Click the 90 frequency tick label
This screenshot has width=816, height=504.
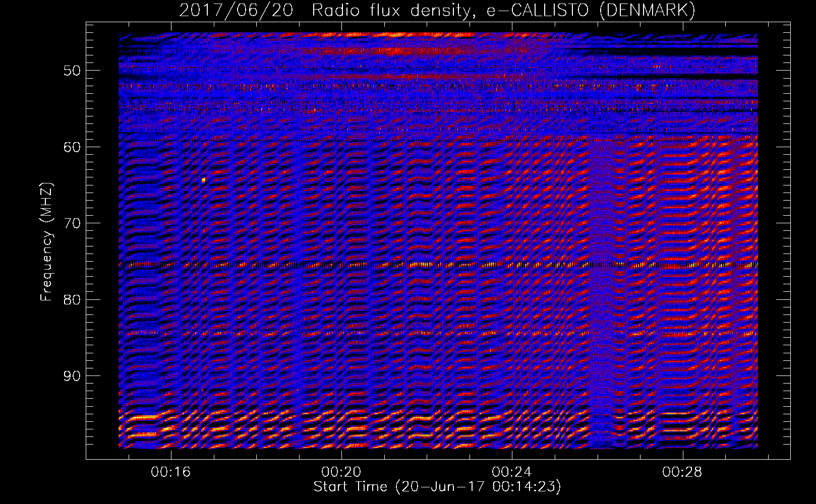(x=72, y=376)
